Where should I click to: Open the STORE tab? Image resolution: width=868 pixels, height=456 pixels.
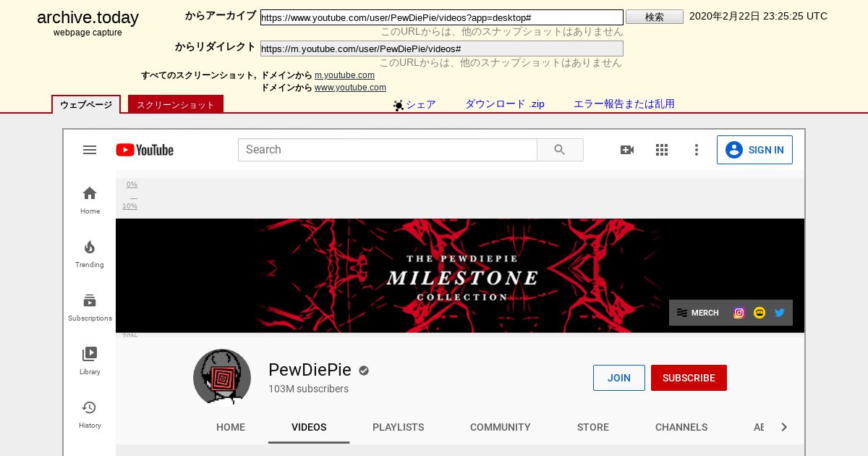(593, 427)
